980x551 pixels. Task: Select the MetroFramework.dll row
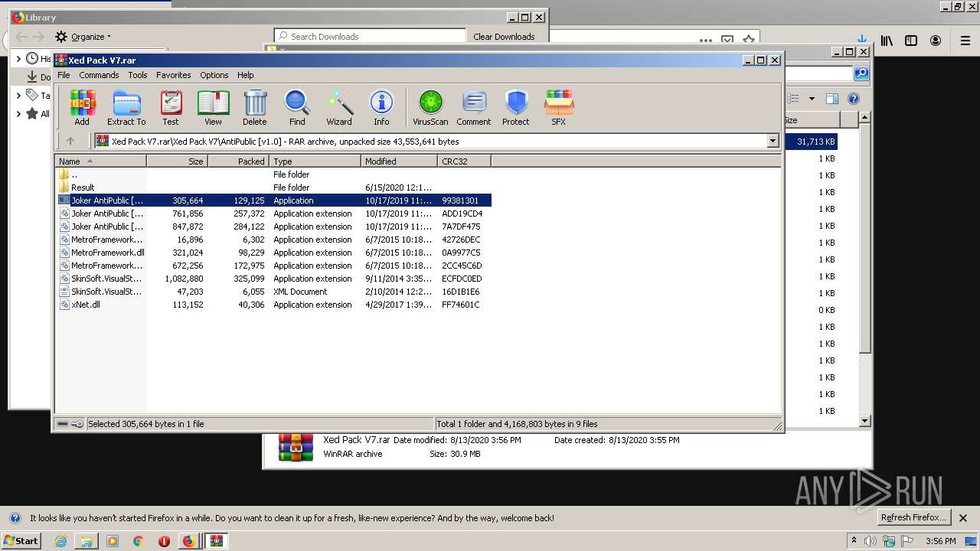(x=273, y=253)
